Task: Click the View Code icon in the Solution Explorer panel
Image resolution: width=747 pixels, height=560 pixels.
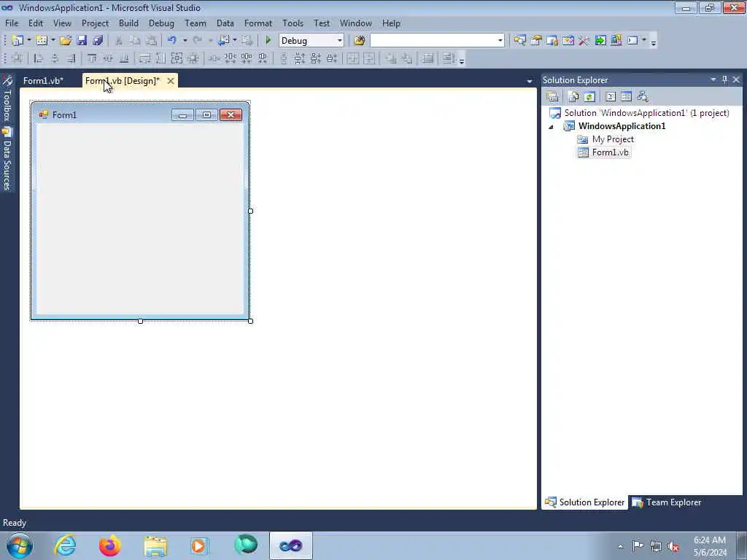Action: pos(611,97)
